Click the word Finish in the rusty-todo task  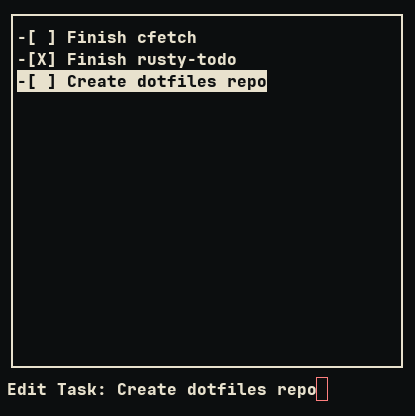click(97, 59)
